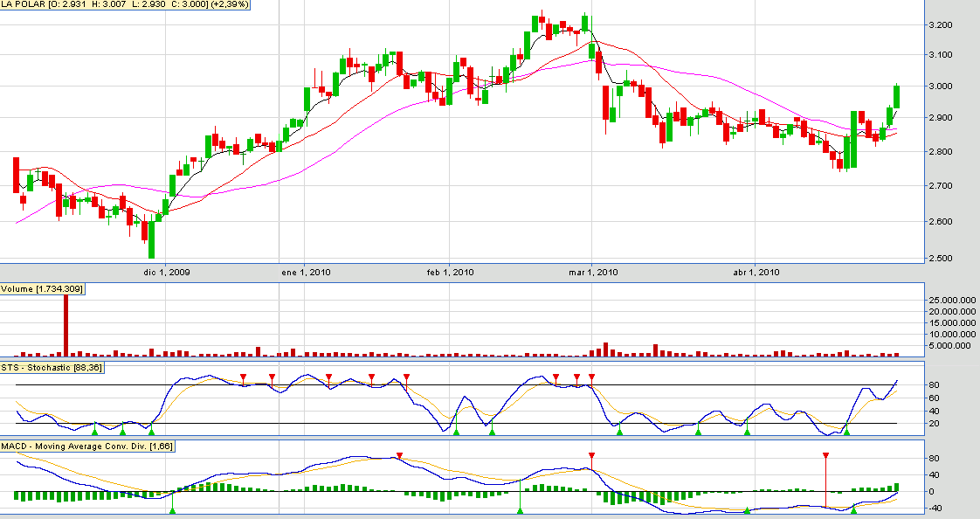
Task: Click the 'mar 1, 2010' date label
Action: [x=593, y=272]
